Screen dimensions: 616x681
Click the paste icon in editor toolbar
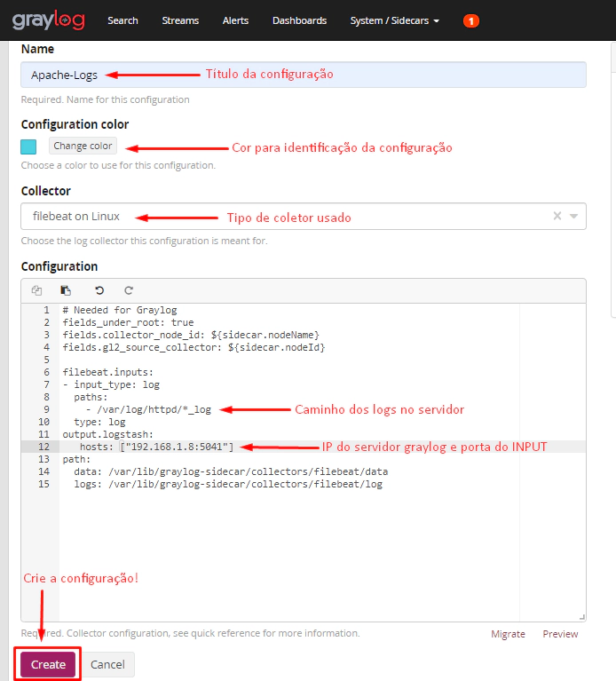(66, 290)
